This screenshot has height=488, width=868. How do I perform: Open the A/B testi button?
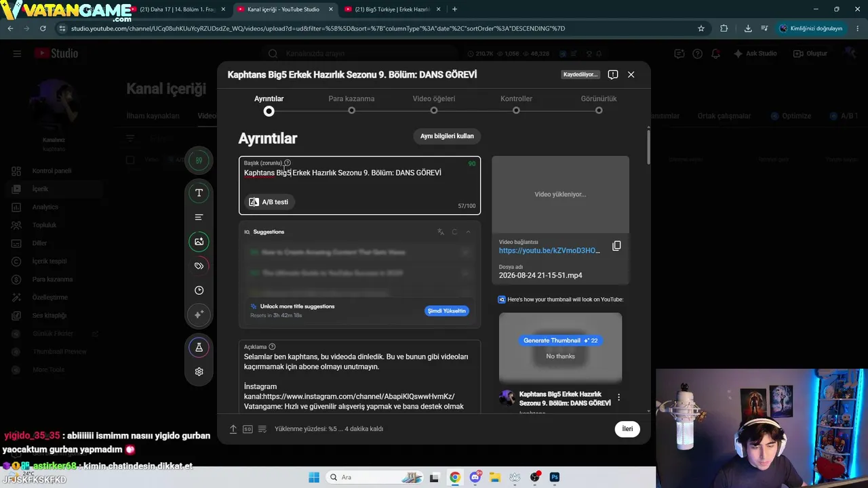(269, 202)
